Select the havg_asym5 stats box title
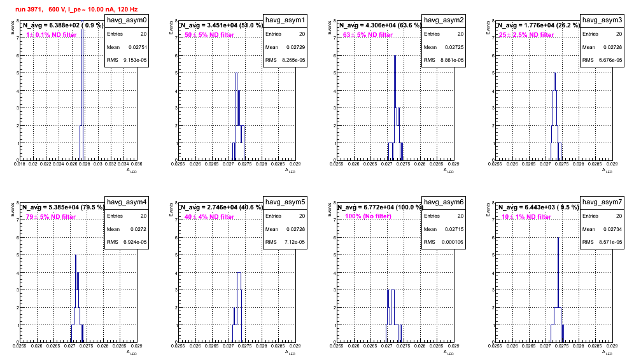 [x=285, y=202]
